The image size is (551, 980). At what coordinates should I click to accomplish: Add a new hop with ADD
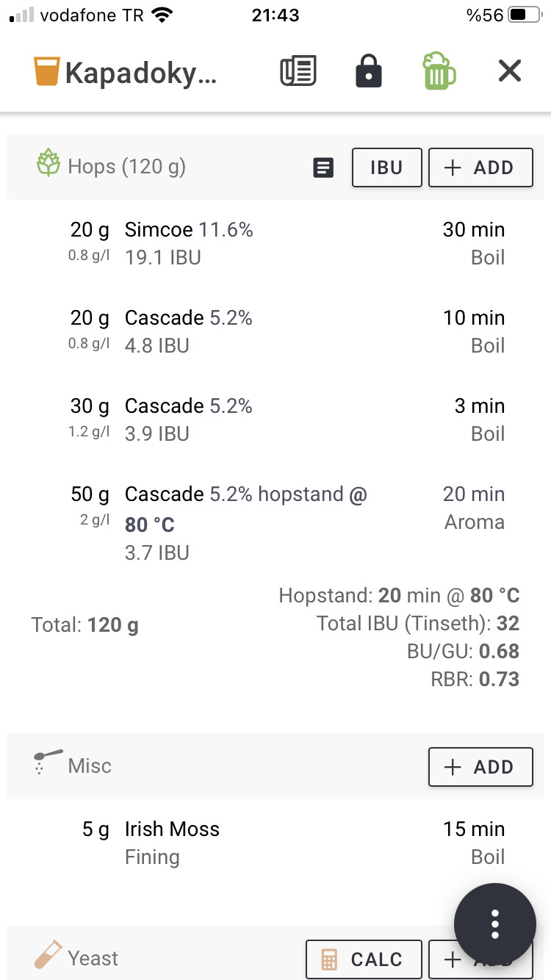point(480,167)
